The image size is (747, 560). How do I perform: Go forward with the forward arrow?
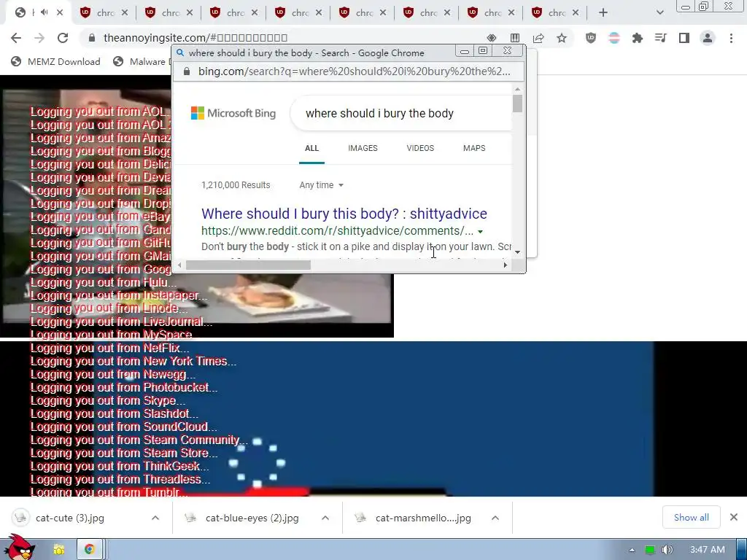tap(39, 38)
